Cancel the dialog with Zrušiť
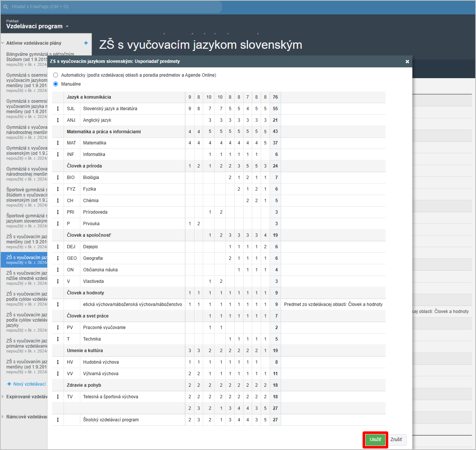 coord(396,440)
